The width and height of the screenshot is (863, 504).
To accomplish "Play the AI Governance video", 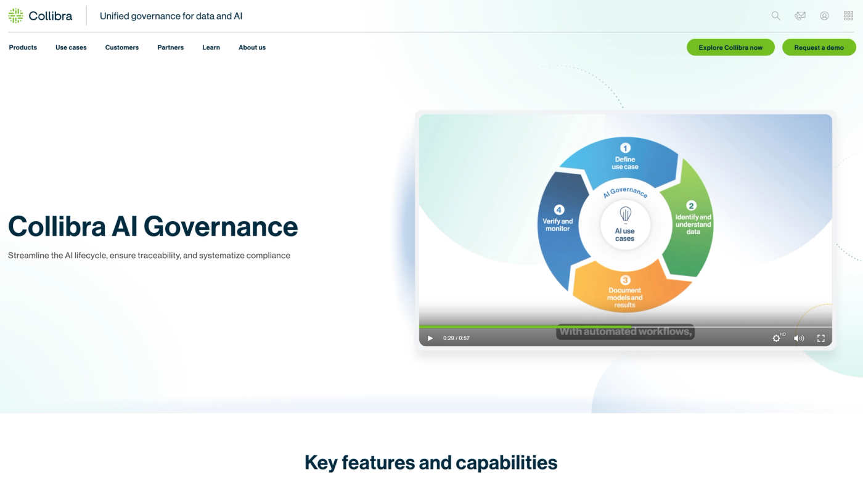I will pos(430,338).
